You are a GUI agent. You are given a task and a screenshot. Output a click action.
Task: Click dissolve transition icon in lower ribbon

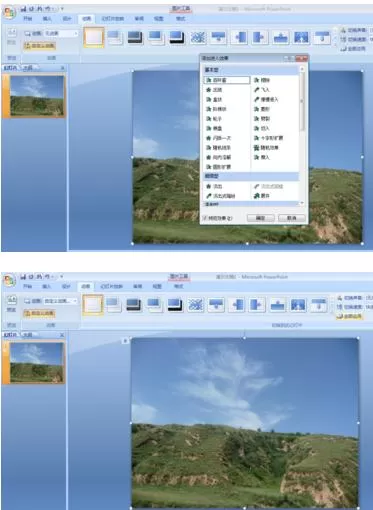tap(196, 305)
